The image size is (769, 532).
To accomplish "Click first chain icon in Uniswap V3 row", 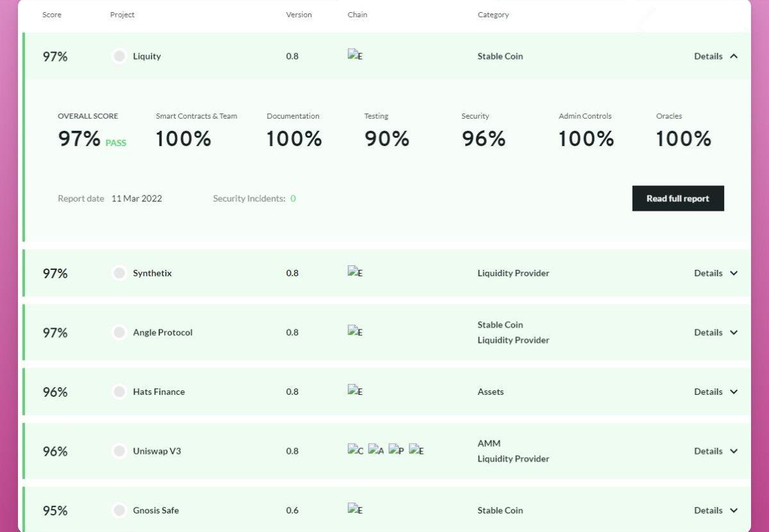I will tap(355, 451).
